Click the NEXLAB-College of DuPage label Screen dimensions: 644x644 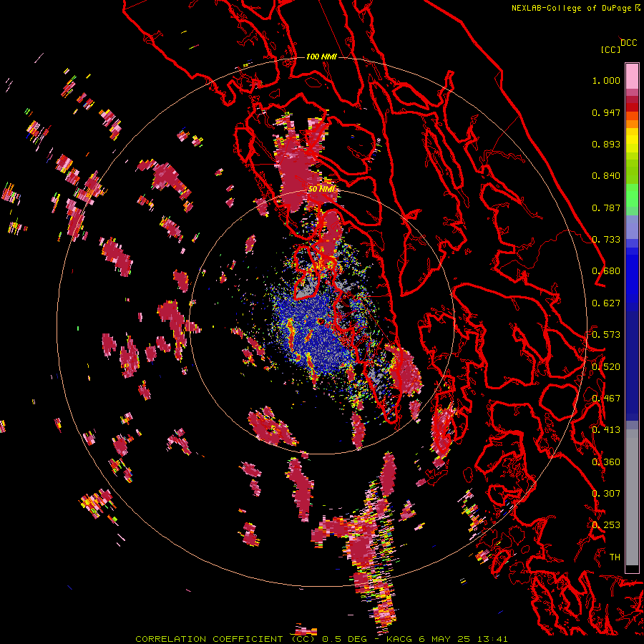pos(572,8)
